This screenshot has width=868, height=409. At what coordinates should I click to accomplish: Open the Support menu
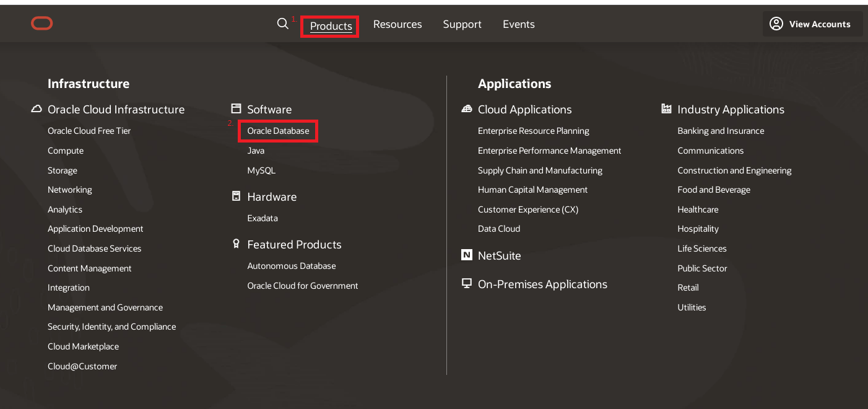(462, 24)
